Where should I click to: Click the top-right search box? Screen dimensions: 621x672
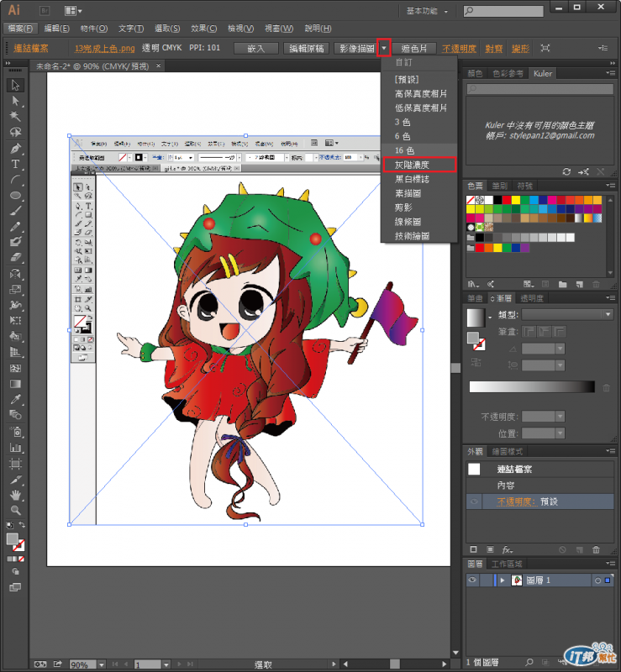(x=503, y=11)
